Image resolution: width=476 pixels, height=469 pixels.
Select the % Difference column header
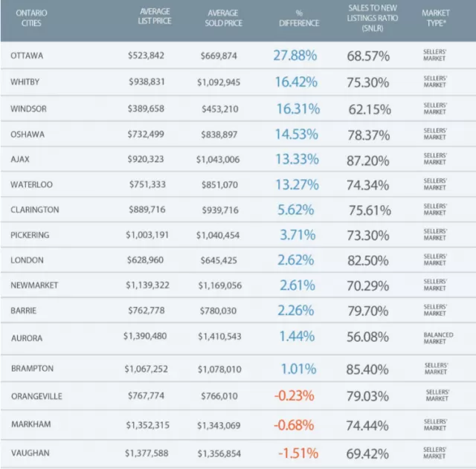pos(299,18)
